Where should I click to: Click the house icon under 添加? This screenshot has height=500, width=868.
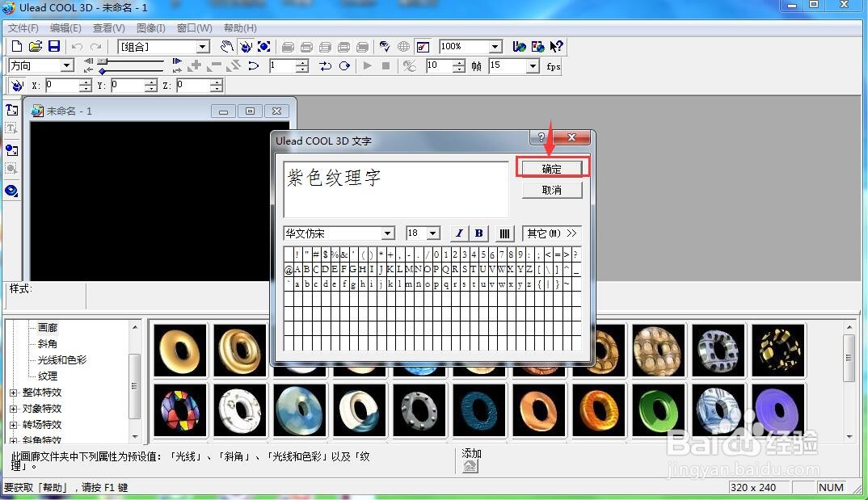470,467
